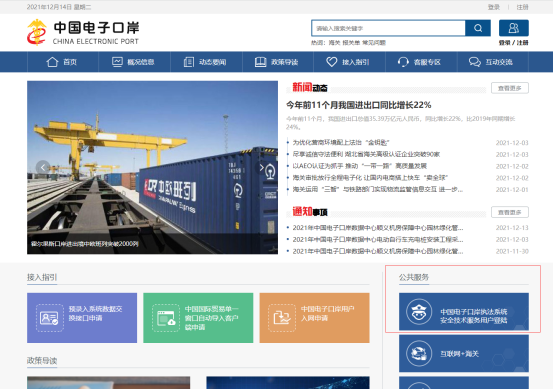The width and height of the screenshot is (553, 389).
Task: Open 中国国际贸易单一窗口 green tile
Action: (x=198, y=318)
